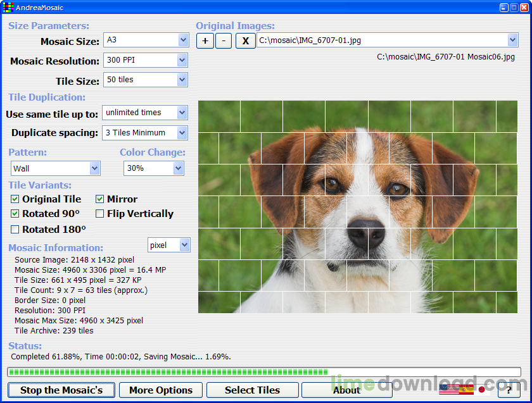
Task: Toggle the Rotated 180° checkbox
Action: pos(15,229)
